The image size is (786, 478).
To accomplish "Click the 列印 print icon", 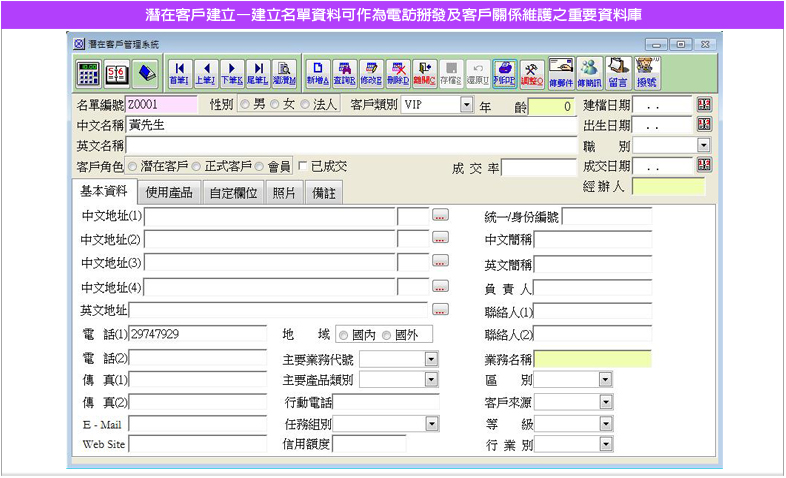I will coord(504,73).
